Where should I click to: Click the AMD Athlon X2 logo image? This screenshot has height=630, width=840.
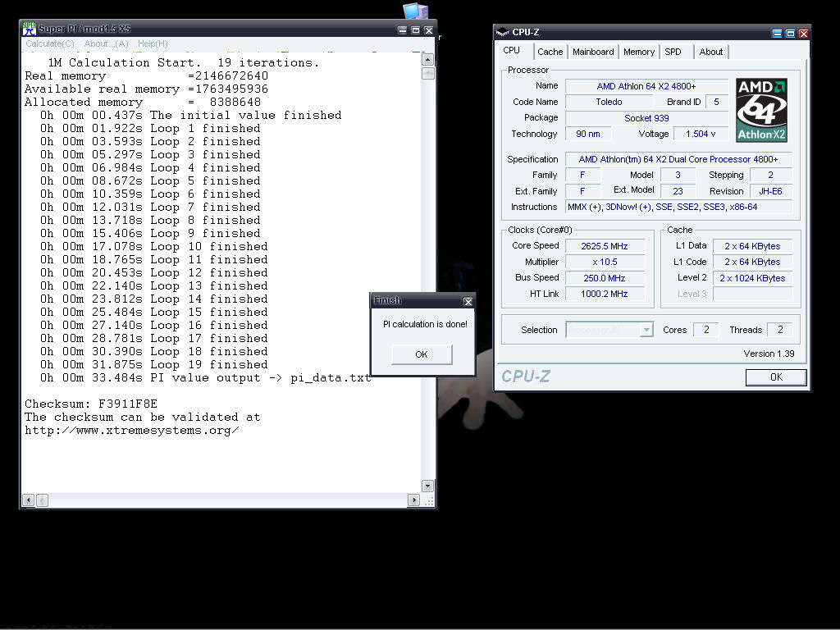coord(761,110)
